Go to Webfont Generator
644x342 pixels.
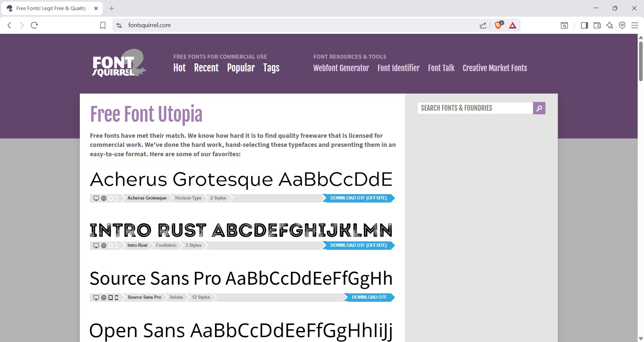pos(341,68)
